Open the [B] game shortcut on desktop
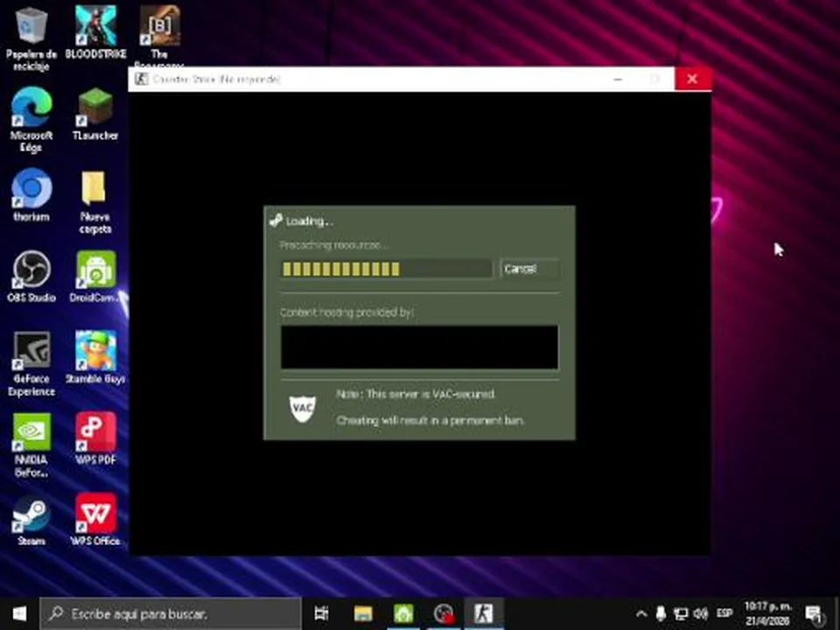Image resolution: width=840 pixels, height=630 pixels. pos(159,33)
